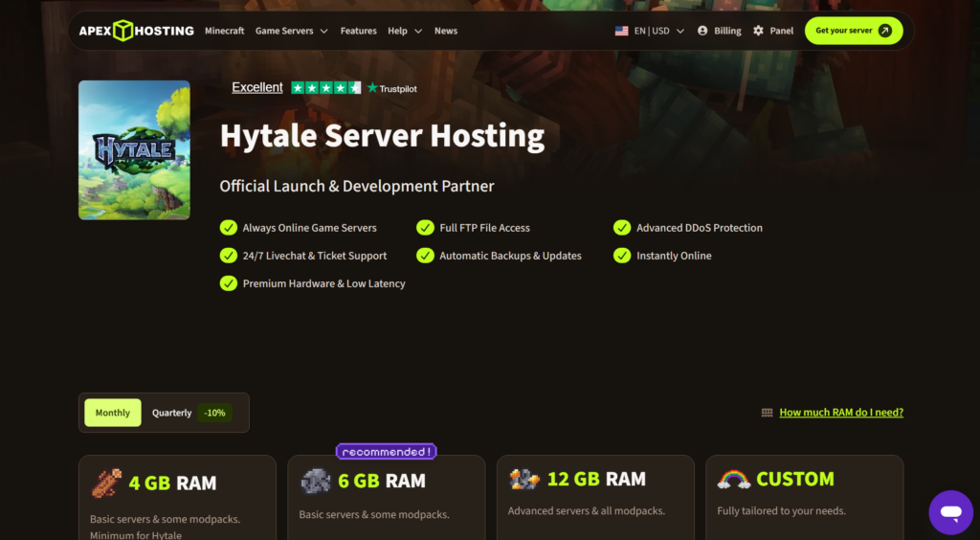
Task: Click the arrow icon in Get your server
Action: (x=885, y=31)
